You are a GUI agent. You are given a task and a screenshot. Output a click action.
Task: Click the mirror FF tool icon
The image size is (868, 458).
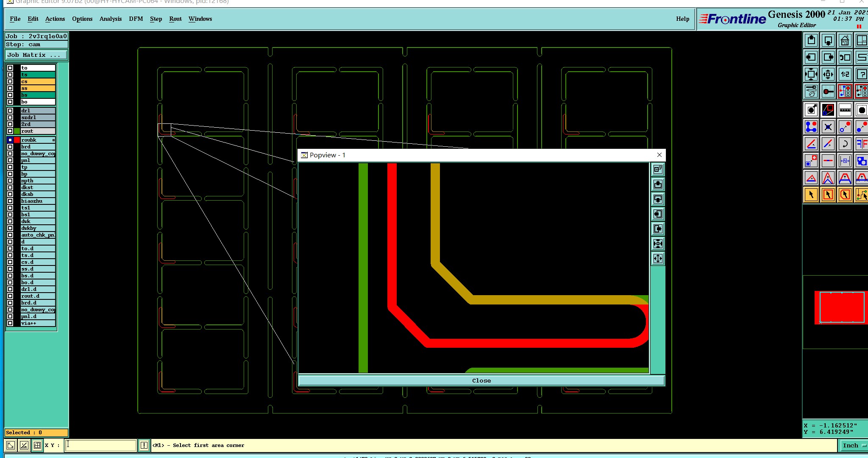[861, 144]
